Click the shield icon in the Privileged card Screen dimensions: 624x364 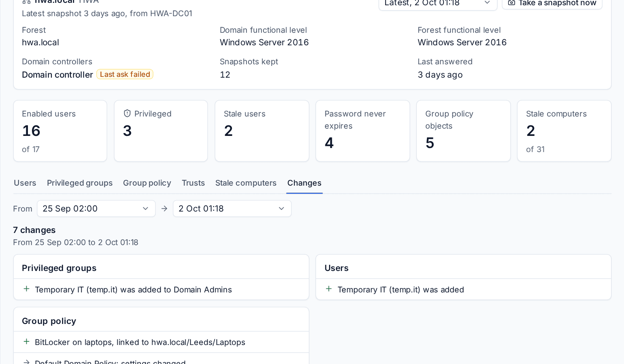pos(127,114)
